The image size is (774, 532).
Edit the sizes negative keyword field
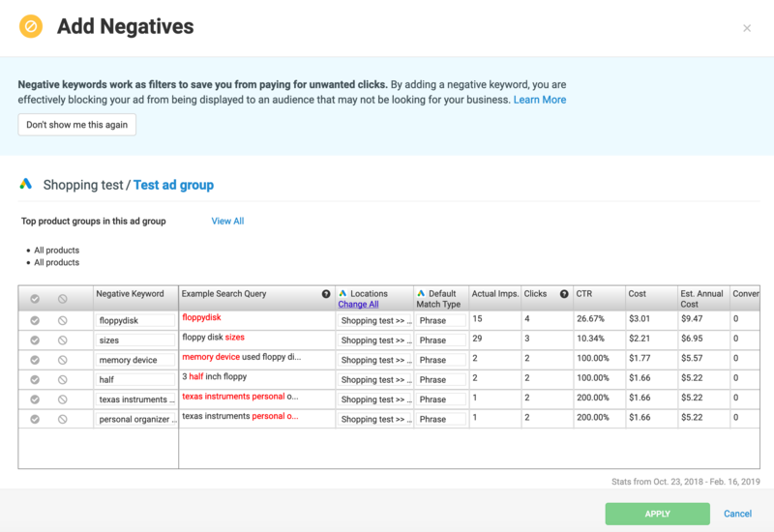[x=135, y=340]
